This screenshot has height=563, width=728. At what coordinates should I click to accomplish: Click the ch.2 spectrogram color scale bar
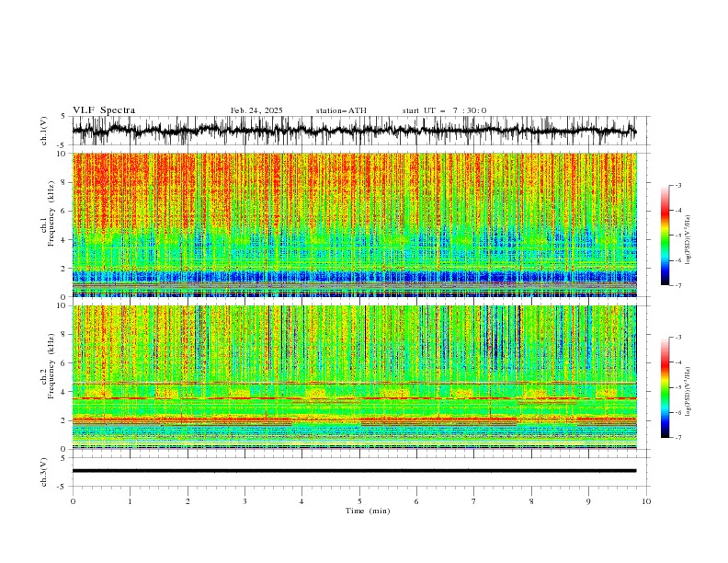click(x=665, y=387)
